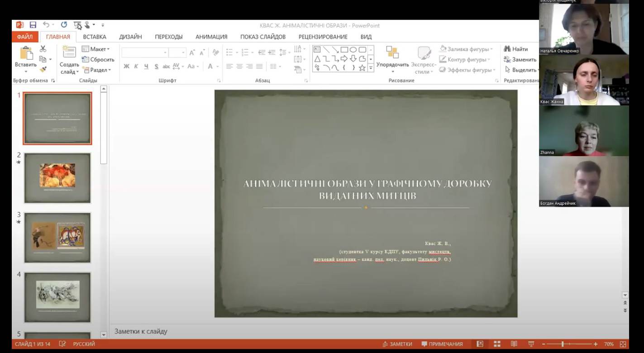Click the Найти find button
This screenshot has width=644, height=353.
tap(516, 49)
